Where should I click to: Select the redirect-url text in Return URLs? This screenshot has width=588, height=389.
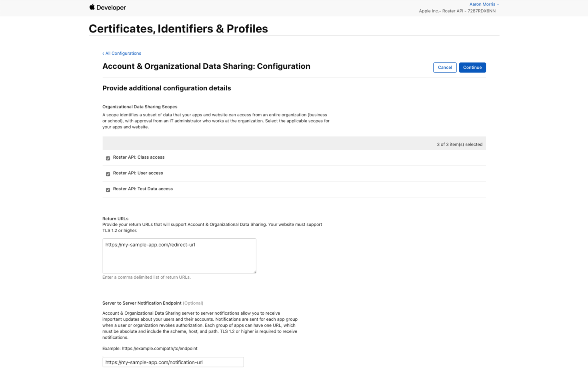[x=150, y=245]
